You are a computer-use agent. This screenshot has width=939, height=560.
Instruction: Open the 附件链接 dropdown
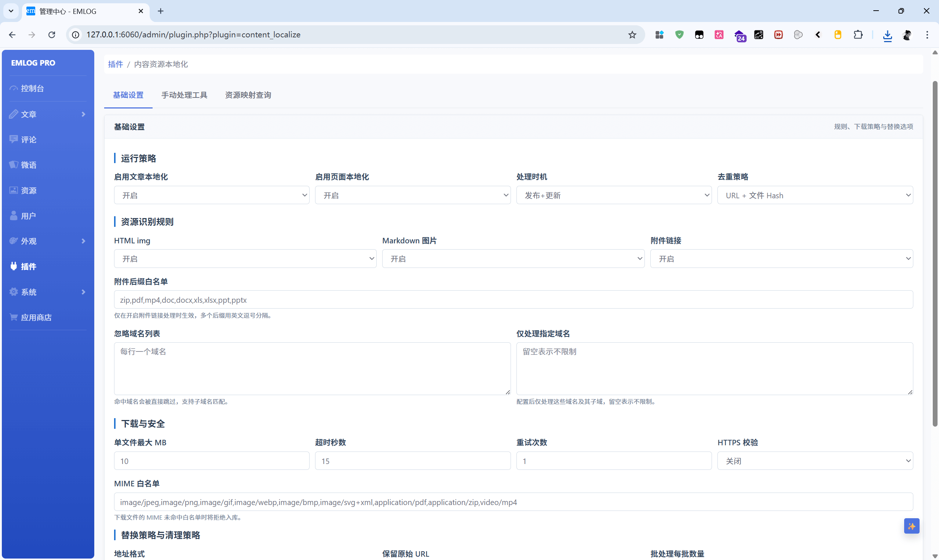pyautogui.click(x=781, y=258)
